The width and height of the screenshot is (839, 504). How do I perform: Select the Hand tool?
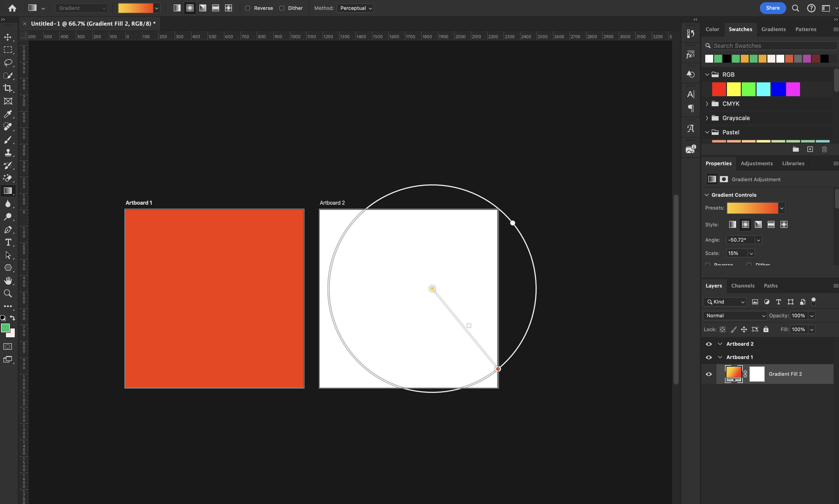click(x=8, y=280)
